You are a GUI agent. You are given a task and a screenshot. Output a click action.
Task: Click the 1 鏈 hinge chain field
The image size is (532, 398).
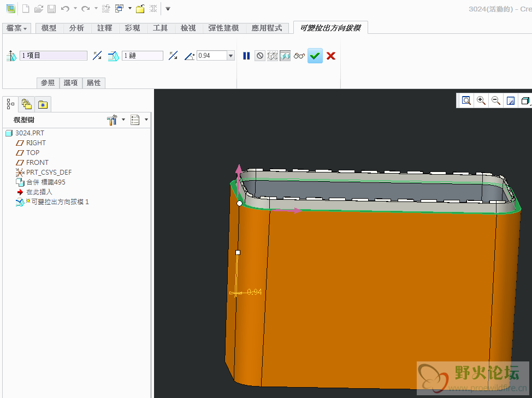click(143, 56)
